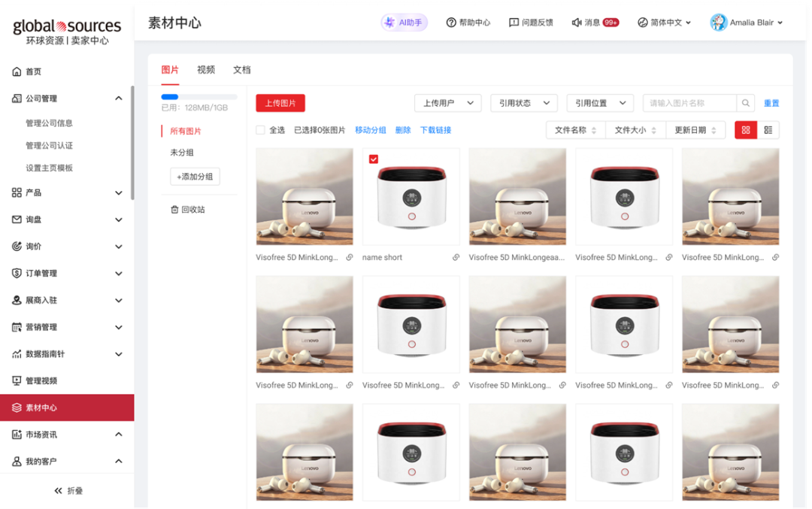The width and height of the screenshot is (812, 509).
Task: Switch to grid view
Action: click(746, 130)
